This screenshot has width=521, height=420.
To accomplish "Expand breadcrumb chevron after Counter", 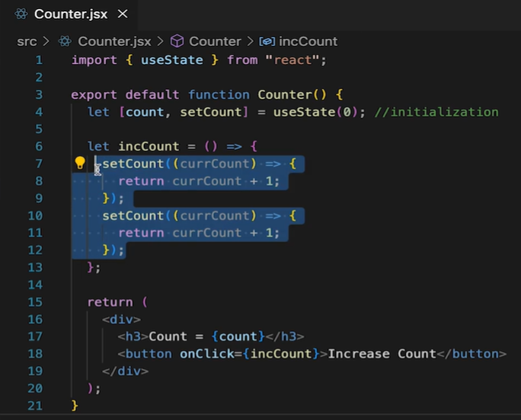I will (250, 42).
